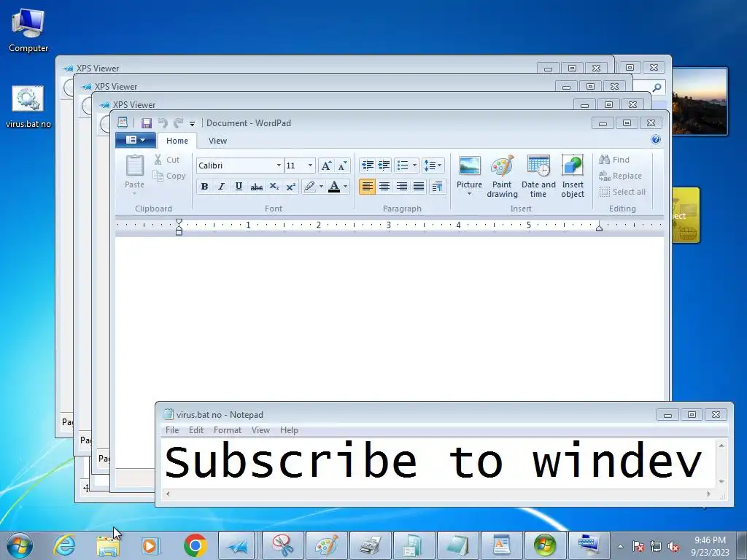Screen dimensions: 747x560
Task: Click the first-line indent ruler marker
Action: tap(179, 222)
